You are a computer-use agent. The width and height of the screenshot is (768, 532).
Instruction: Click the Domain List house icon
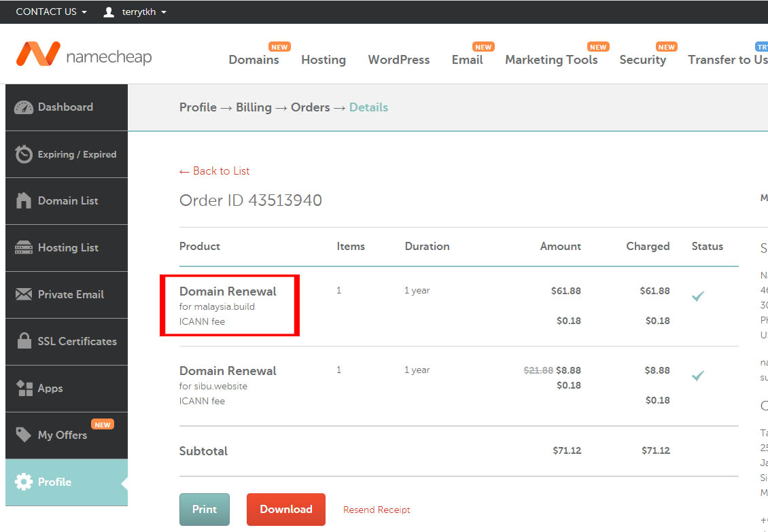pyautogui.click(x=24, y=200)
